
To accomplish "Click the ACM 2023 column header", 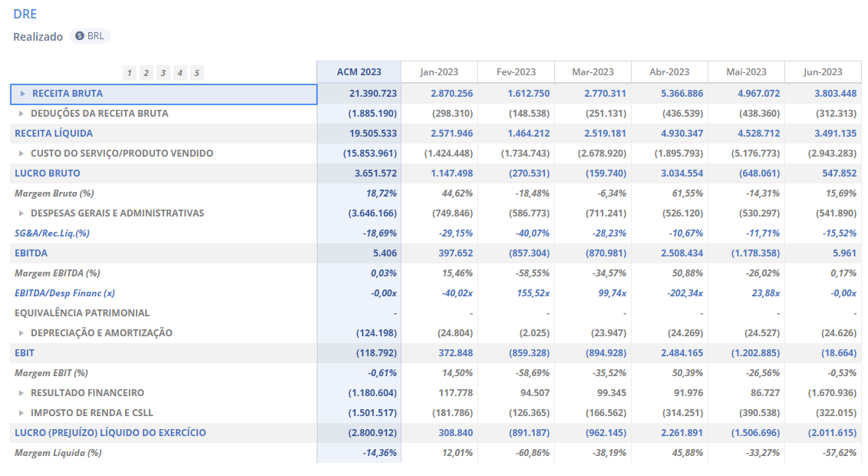I will 358,72.
